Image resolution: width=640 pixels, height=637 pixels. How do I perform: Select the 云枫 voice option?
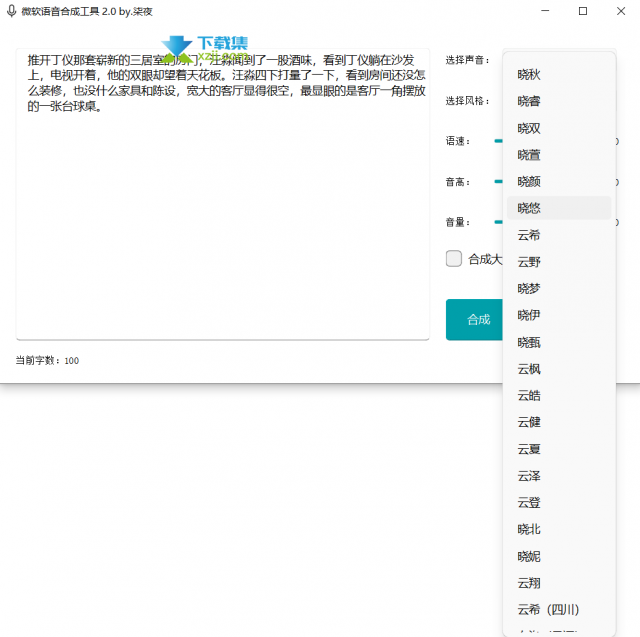[559, 369]
